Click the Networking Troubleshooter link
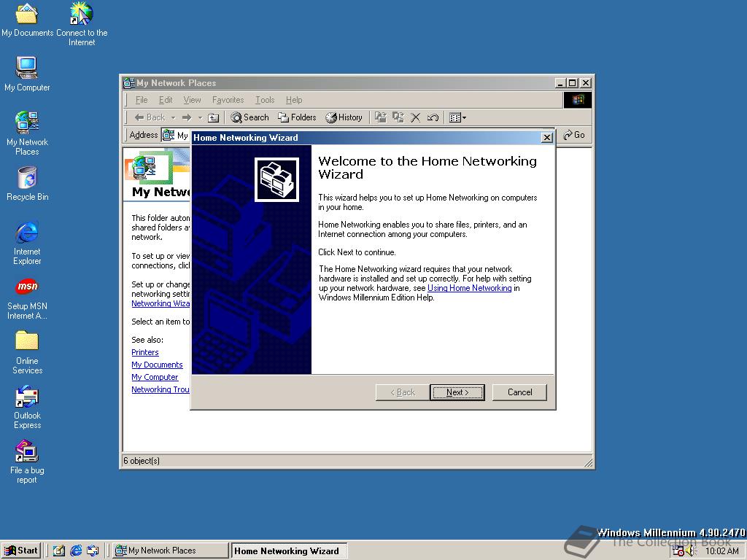Image resolution: width=747 pixels, height=560 pixels. [x=160, y=389]
